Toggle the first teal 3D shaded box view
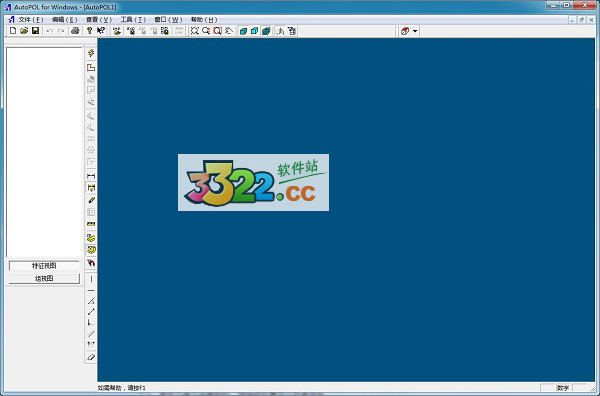The width and height of the screenshot is (600, 396). (x=243, y=31)
